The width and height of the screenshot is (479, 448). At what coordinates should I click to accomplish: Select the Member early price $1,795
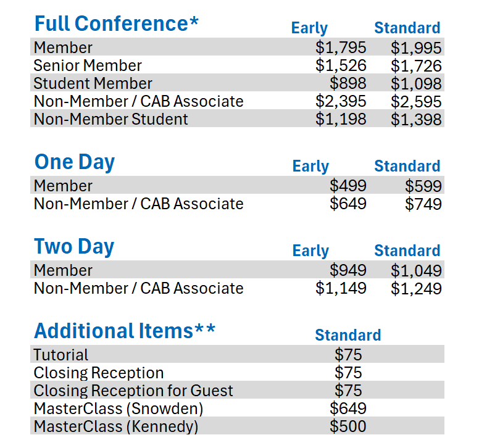[341, 48]
